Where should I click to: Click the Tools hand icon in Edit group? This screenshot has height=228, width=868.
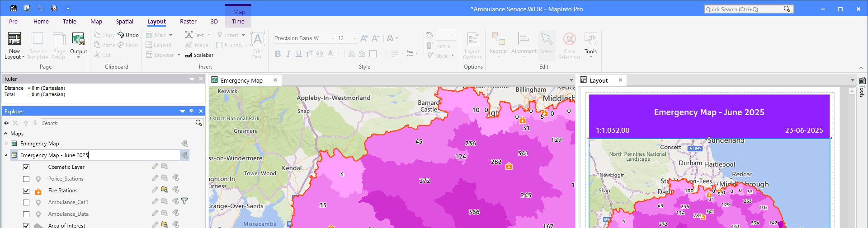coord(590,39)
